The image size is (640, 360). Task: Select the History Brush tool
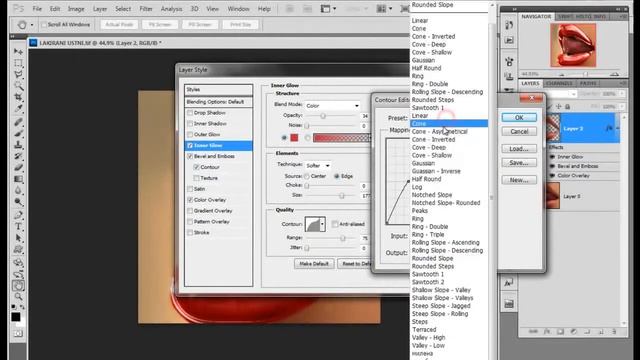pos(18,156)
